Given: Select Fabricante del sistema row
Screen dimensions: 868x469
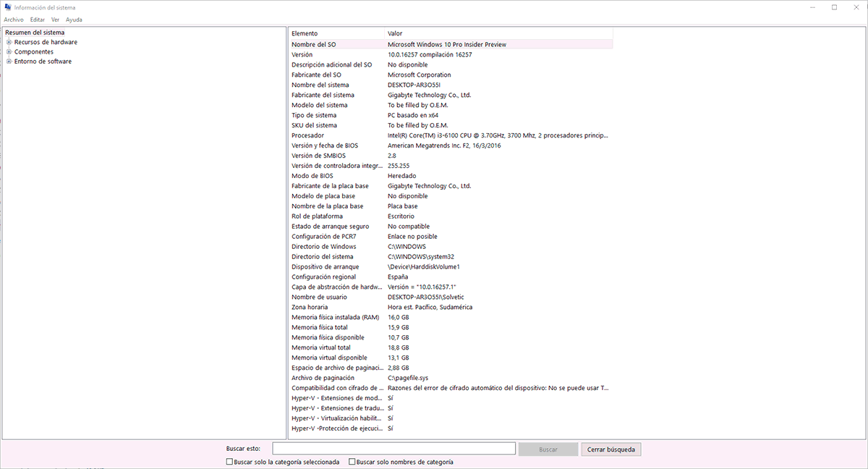Looking at the screenshot, I should pyautogui.click(x=451, y=95).
